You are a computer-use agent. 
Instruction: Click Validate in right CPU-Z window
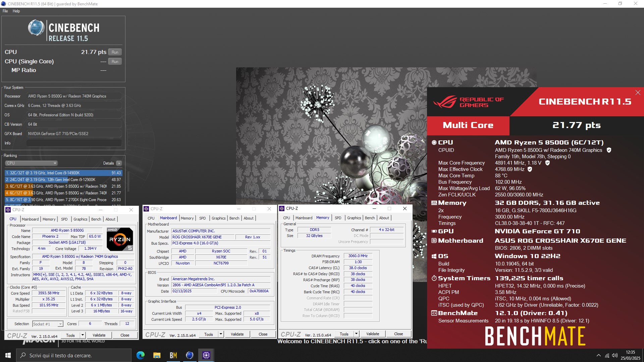(373, 334)
